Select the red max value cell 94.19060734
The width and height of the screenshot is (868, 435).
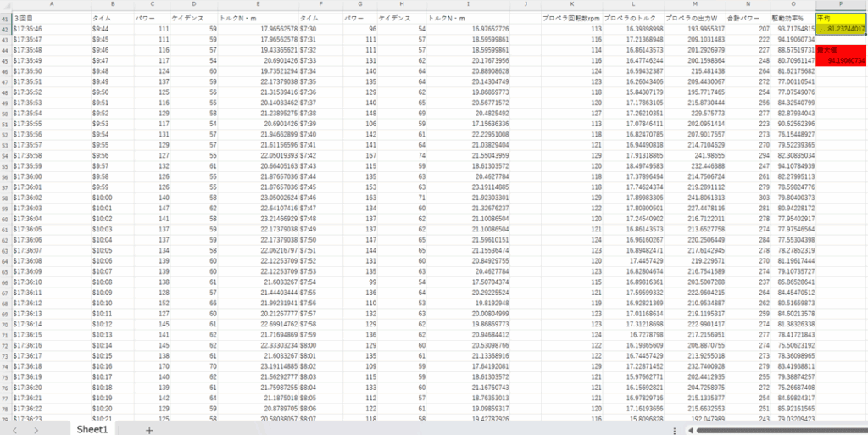pos(841,61)
